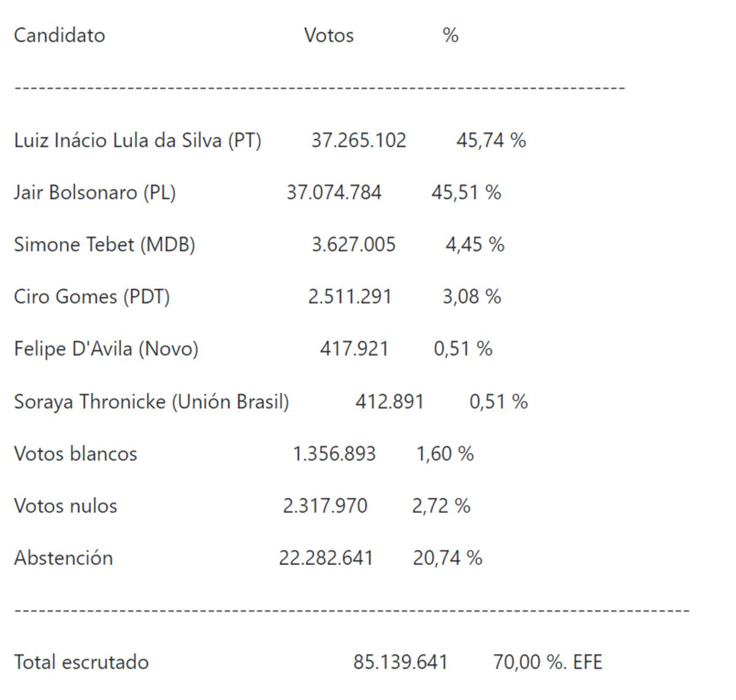Click the 2.511.291 votes figure
Image resolution: width=736 pixels, height=700 pixels.
350,297
